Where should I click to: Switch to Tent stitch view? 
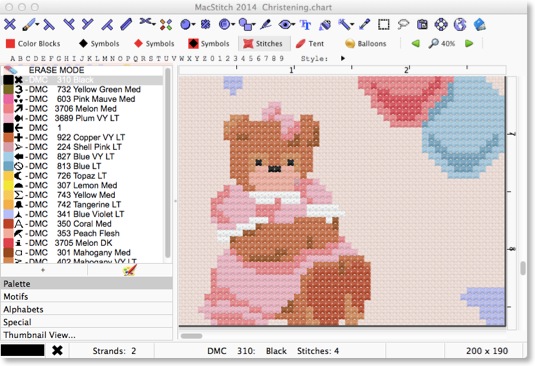(x=309, y=43)
